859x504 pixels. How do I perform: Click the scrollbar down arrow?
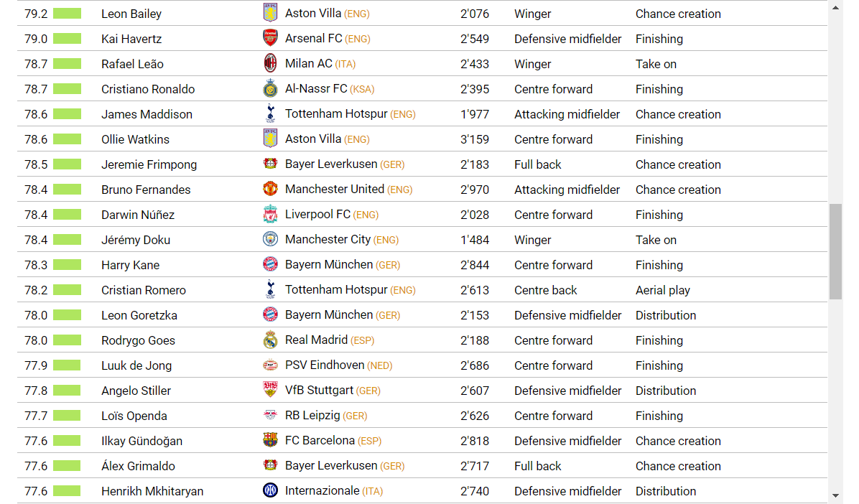[x=835, y=496]
